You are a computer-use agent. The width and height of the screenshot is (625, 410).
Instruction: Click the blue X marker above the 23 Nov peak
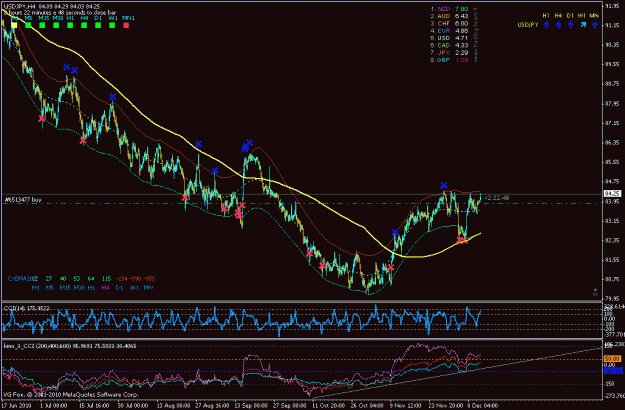coord(444,185)
